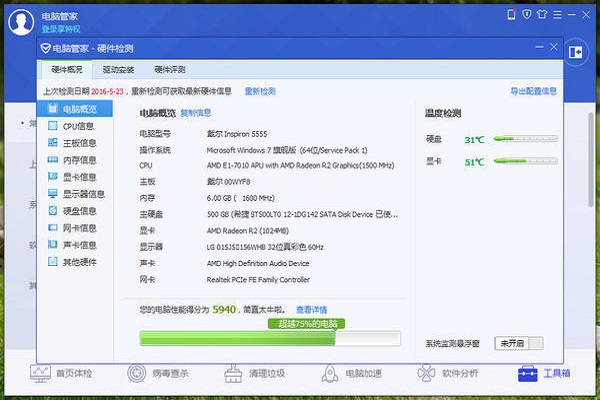This screenshot has height=400, width=600.
Task: Minimize the 硬件检测 dialog
Action: 540,47
